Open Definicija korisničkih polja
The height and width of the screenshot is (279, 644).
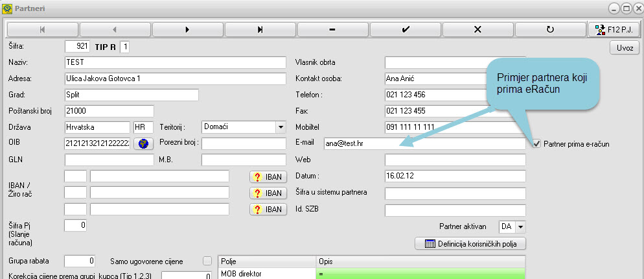tap(470, 244)
